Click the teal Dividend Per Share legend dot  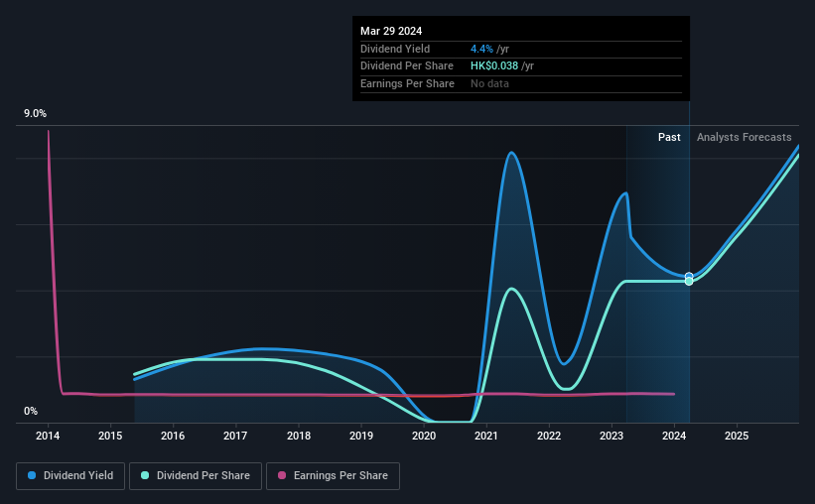(x=145, y=475)
